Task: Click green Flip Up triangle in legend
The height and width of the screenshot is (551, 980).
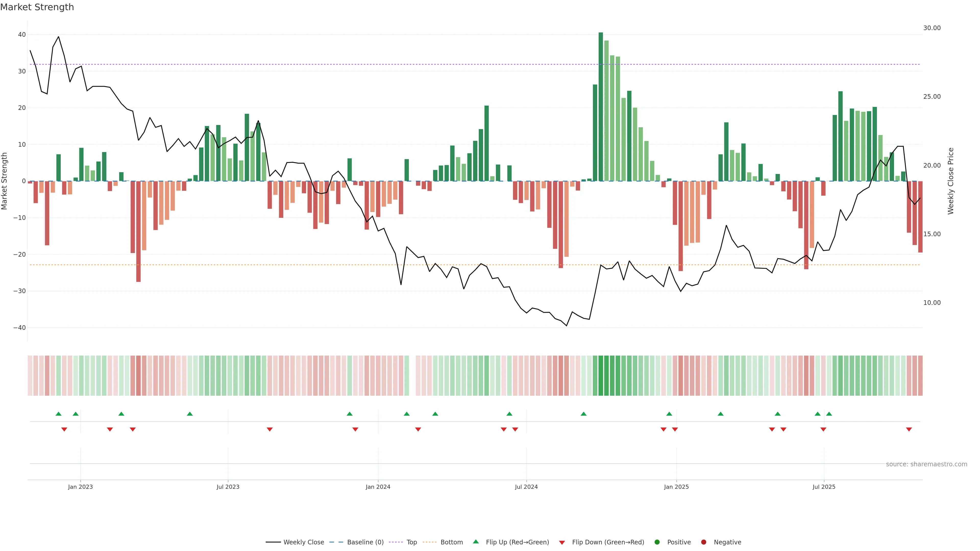Action: [475, 542]
